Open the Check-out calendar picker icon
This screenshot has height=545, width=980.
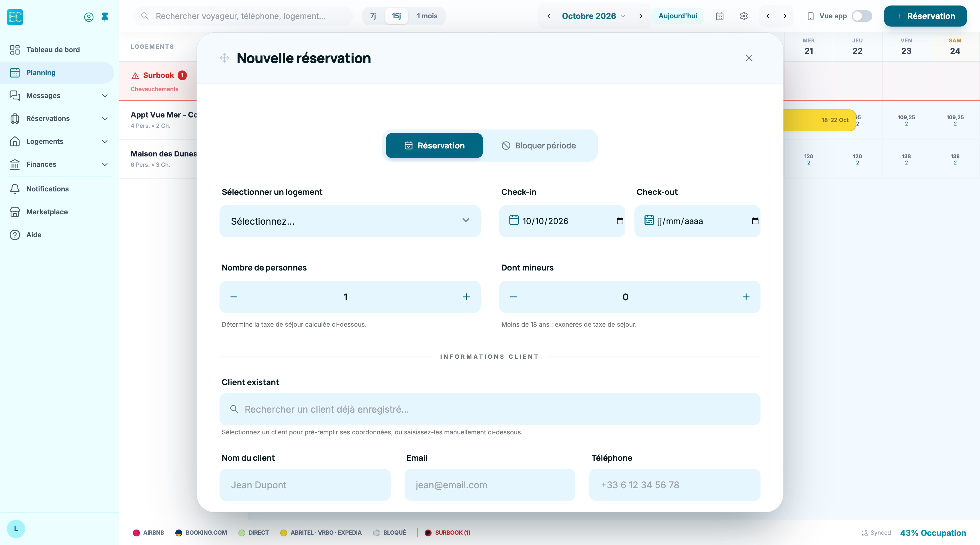(x=755, y=221)
